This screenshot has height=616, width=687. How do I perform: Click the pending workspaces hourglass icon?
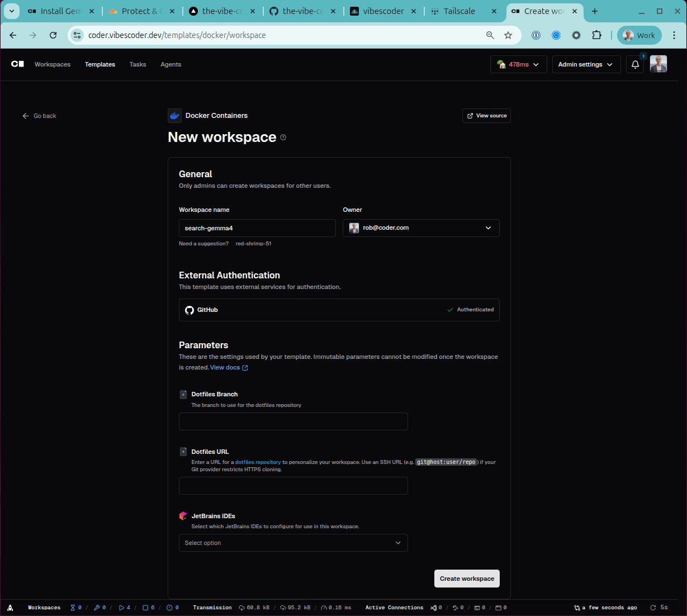click(x=73, y=608)
